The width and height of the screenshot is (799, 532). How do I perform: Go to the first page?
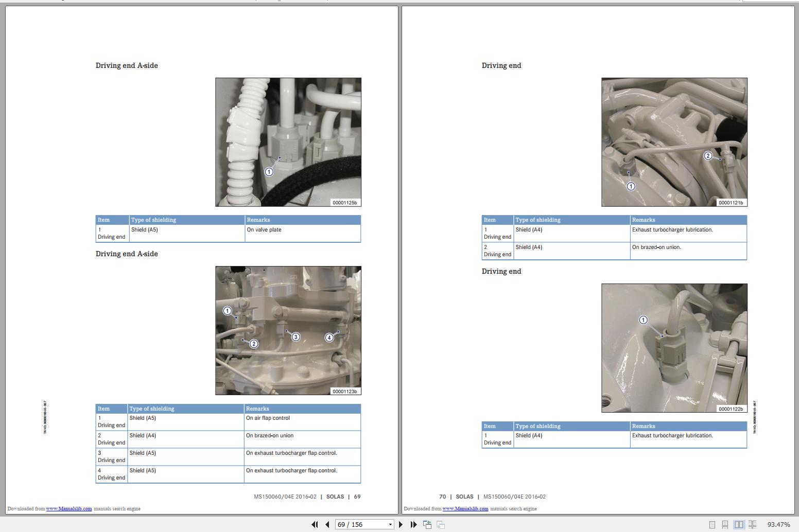click(315, 524)
